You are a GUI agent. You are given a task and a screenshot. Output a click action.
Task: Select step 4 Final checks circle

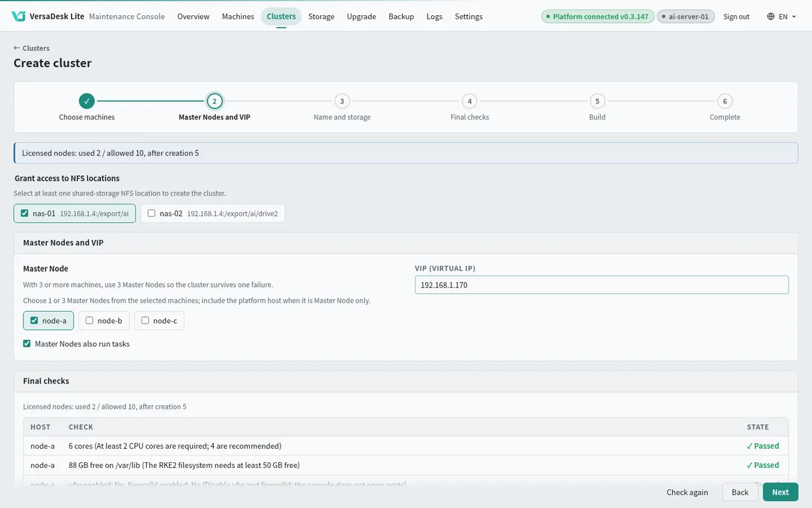pyautogui.click(x=469, y=101)
